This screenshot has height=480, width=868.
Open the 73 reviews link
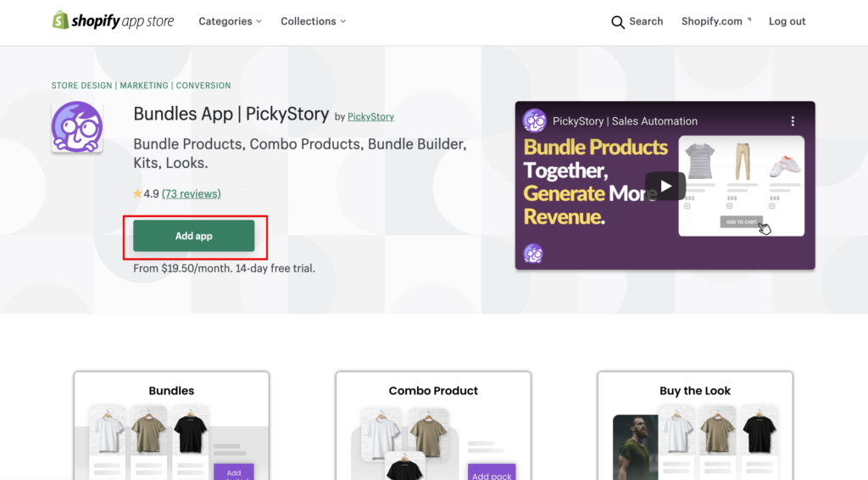191,193
